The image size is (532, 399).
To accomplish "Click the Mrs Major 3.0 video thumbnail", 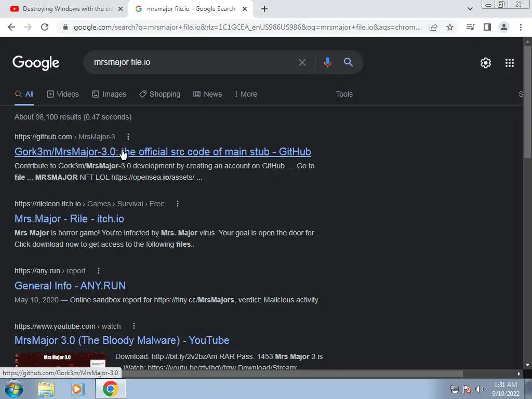I will point(60,361).
